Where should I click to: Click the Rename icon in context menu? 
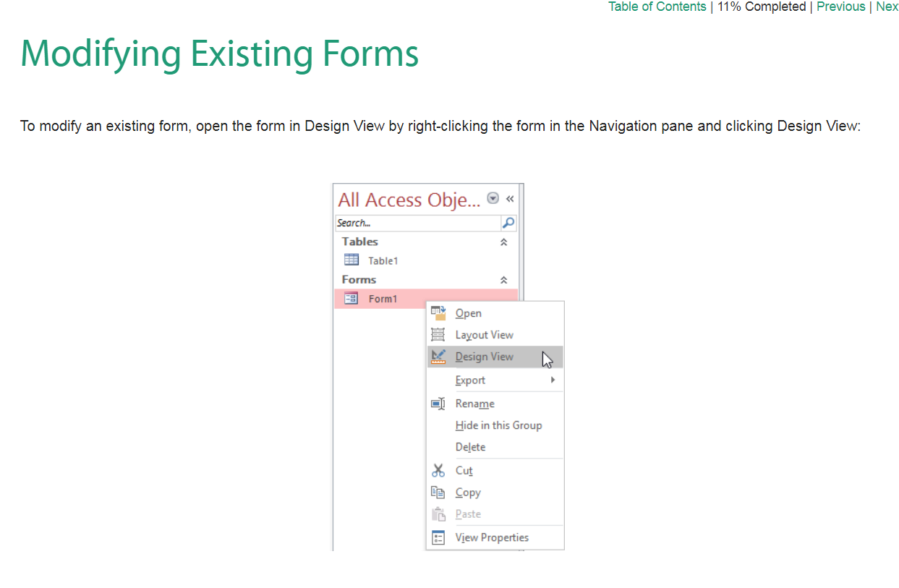pyautogui.click(x=438, y=404)
